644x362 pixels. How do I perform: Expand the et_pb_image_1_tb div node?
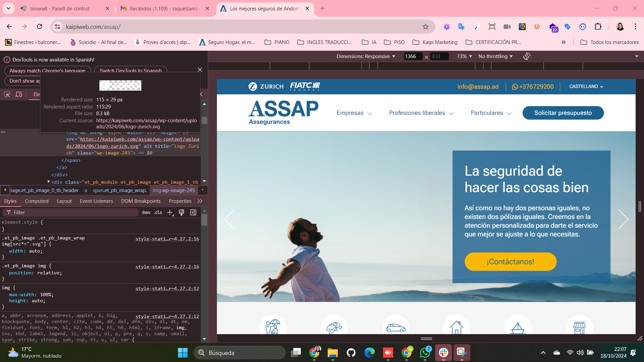[x=49, y=182]
